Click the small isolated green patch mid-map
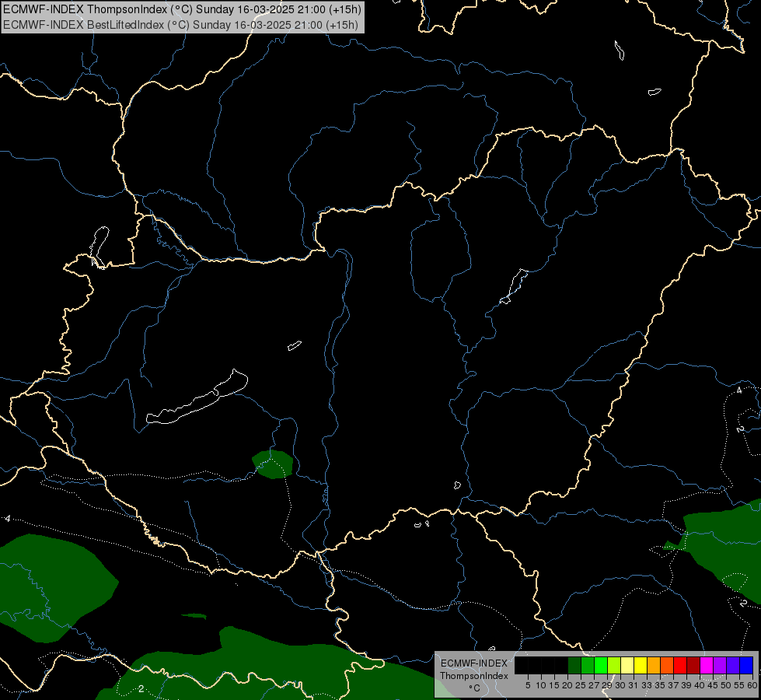Screen dimensions: 761x700 (273, 464)
